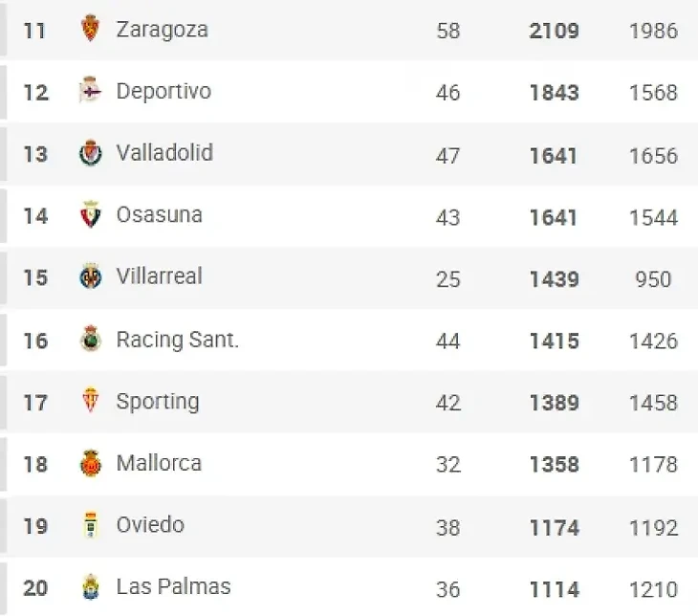Open the Zaragoza team link
Image resolution: width=698 pixels, height=616 pixels.
click(x=162, y=31)
